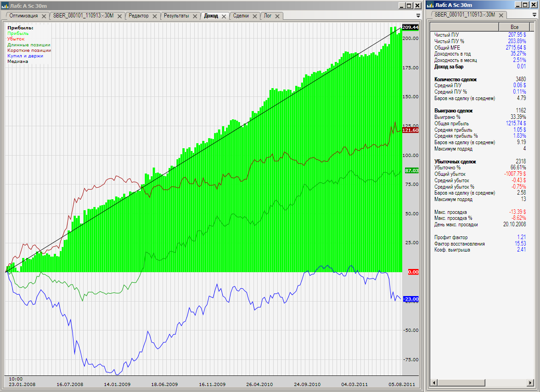
Task: Click the -23.00 blue value label
Action: (x=411, y=299)
